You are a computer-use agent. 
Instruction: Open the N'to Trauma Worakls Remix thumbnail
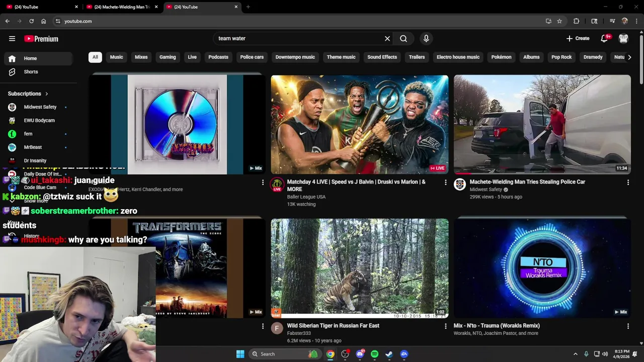(x=542, y=268)
